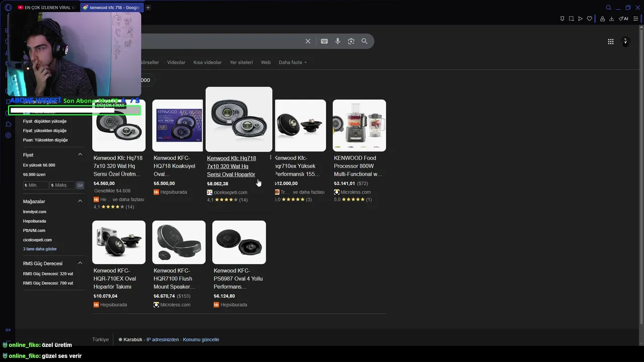Screen dimensions: 644x362
Task: Filter by RMS Güç Derecesi: 320 vat
Action: [48, 274]
